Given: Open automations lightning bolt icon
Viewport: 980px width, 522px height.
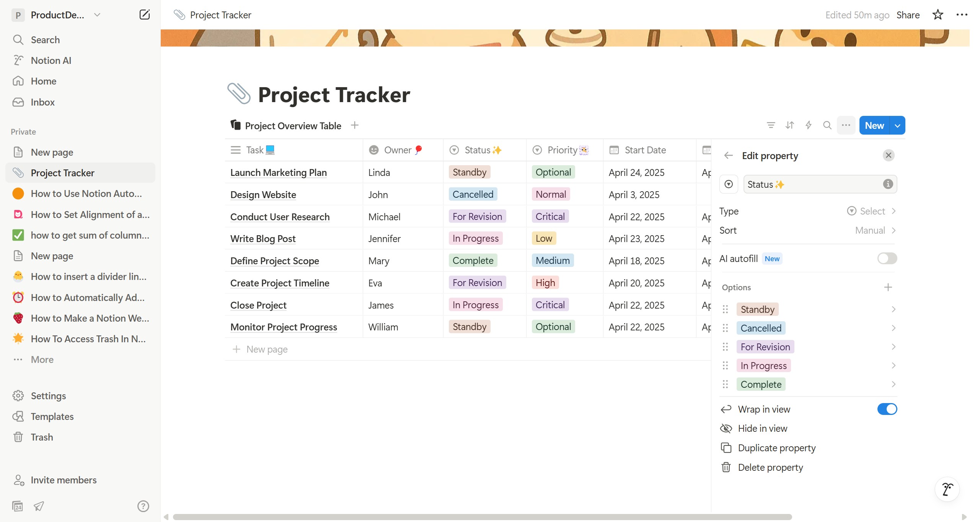Looking at the screenshot, I should tap(808, 125).
